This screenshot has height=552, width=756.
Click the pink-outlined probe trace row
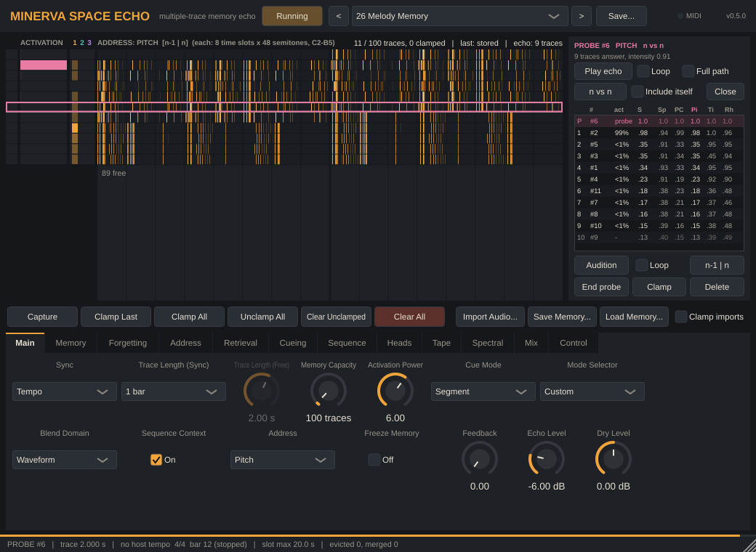click(x=284, y=107)
